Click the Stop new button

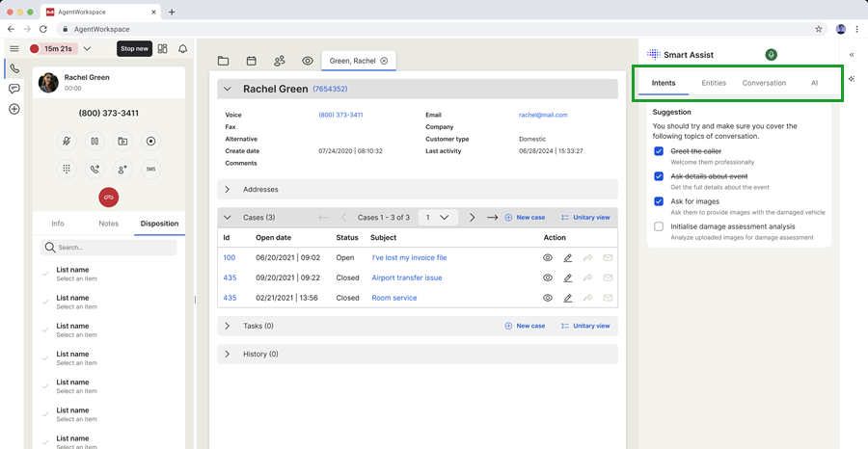pos(134,48)
